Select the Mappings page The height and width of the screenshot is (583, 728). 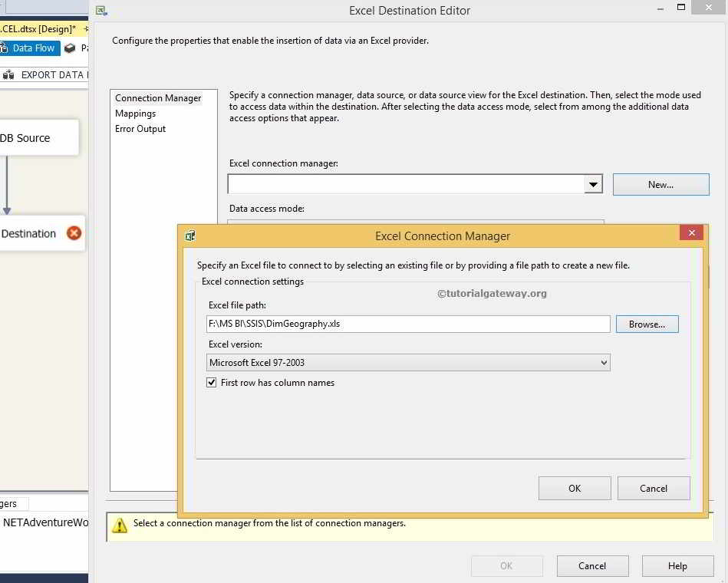136,114
